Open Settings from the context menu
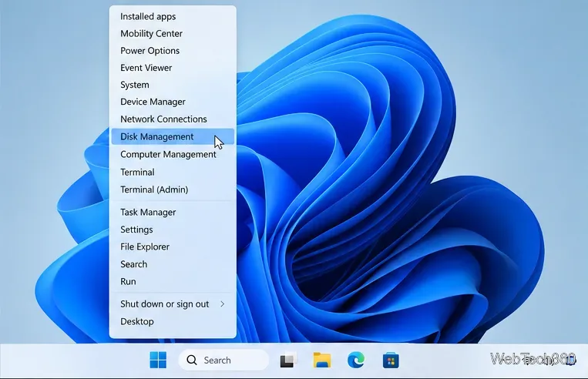 (173, 230)
